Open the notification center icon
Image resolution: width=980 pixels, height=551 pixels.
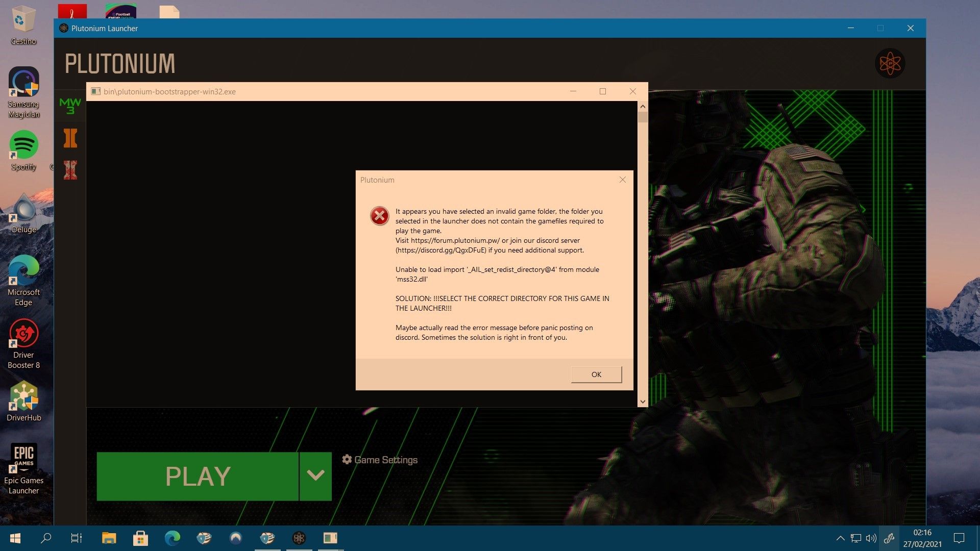click(x=959, y=538)
